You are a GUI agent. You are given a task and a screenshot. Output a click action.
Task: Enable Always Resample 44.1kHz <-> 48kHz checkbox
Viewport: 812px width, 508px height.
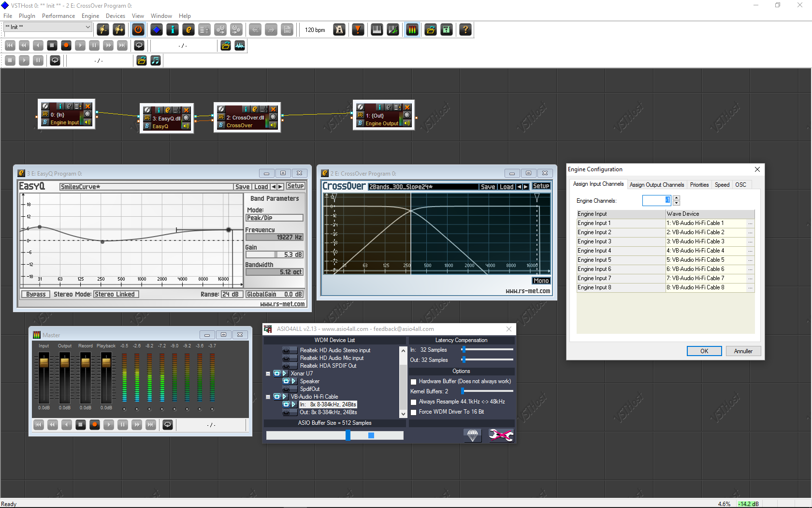point(413,402)
